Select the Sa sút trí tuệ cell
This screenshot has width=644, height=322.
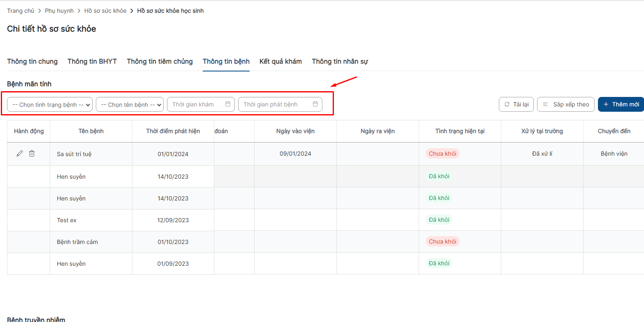pyautogui.click(x=91, y=154)
